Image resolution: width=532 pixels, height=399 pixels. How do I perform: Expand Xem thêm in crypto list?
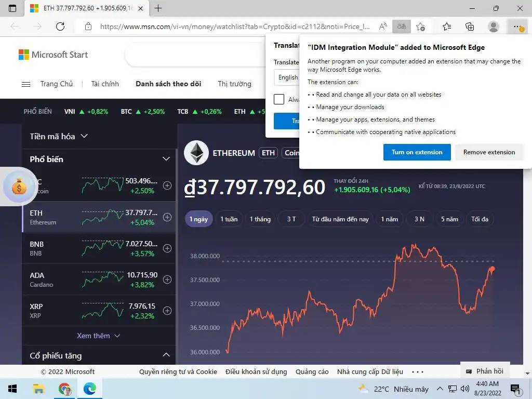coord(98,336)
